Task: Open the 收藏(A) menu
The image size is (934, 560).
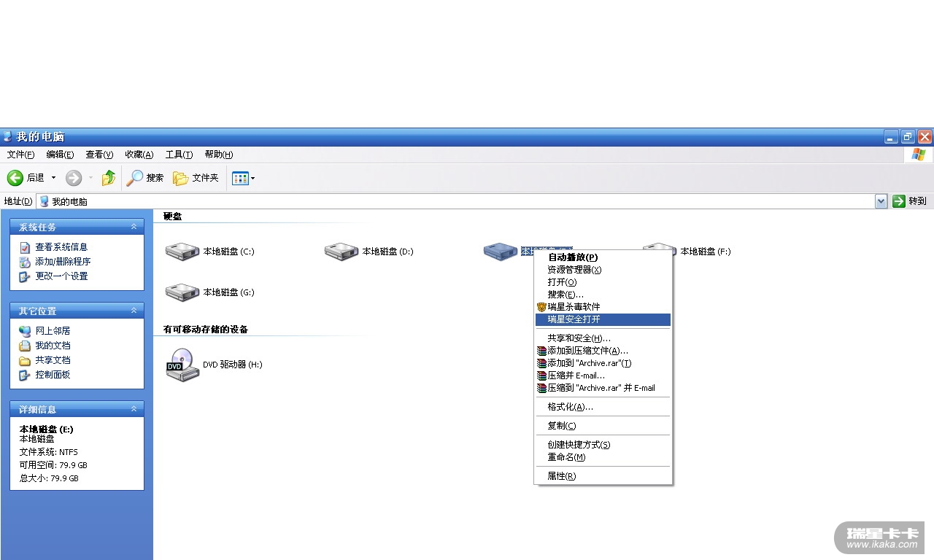Action: tap(139, 155)
